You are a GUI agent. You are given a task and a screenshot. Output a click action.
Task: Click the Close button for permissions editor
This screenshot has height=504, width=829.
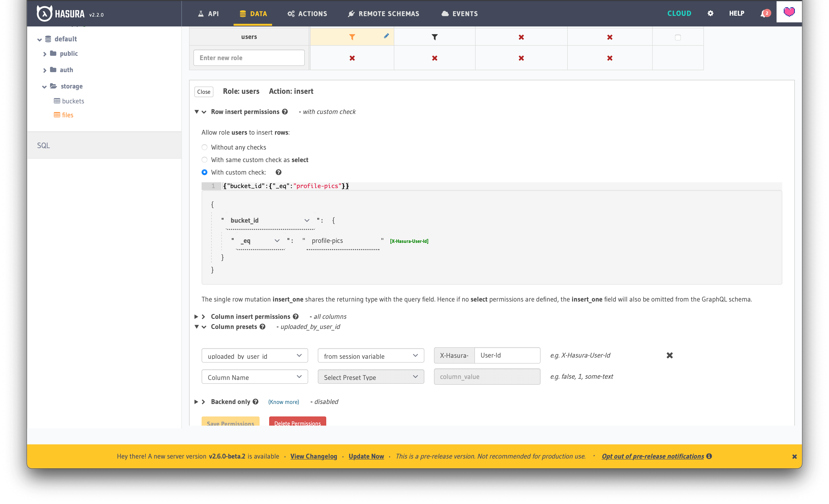204,92
